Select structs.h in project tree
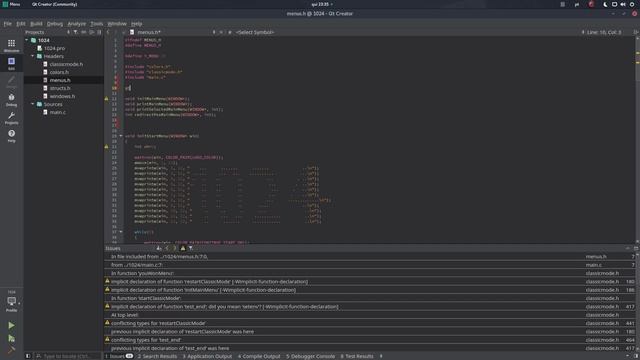 (60, 88)
